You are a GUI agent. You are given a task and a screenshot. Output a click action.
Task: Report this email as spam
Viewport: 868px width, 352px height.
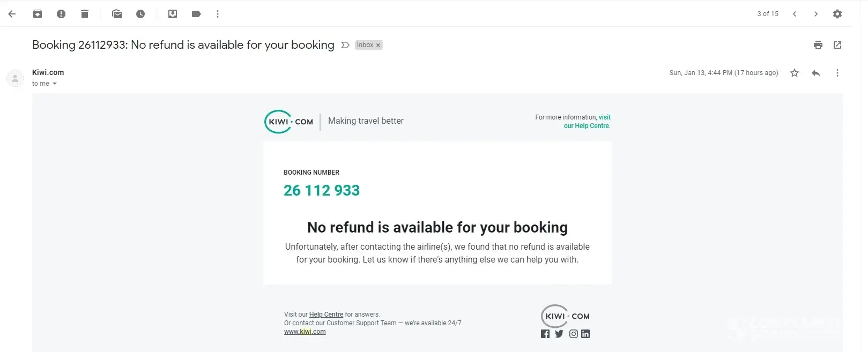61,14
